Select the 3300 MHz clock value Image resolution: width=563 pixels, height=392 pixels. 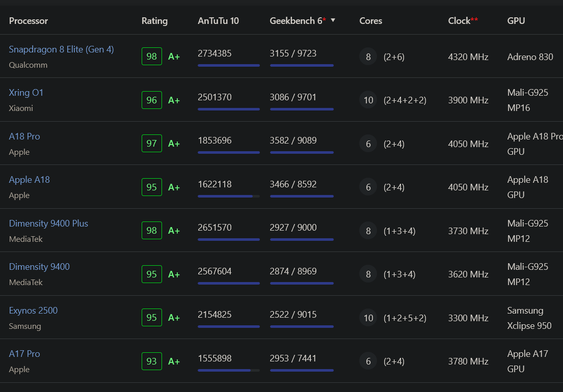pyautogui.click(x=468, y=318)
